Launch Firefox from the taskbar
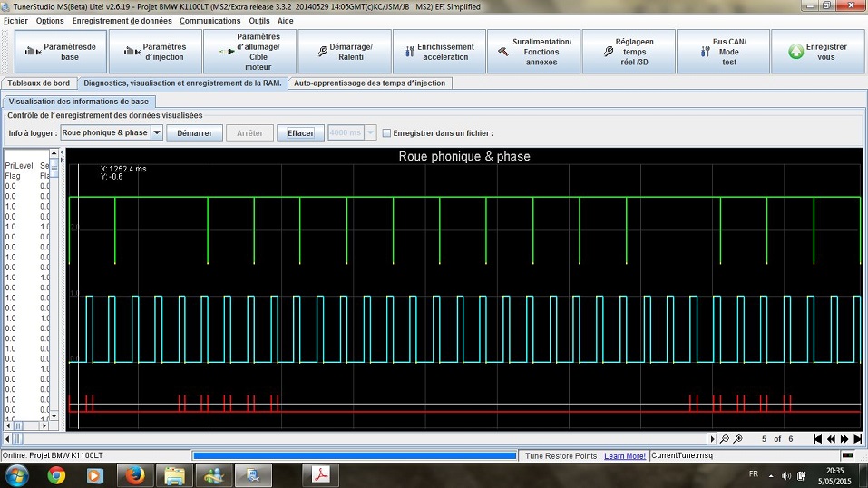The height and width of the screenshot is (488, 868). tap(136, 474)
